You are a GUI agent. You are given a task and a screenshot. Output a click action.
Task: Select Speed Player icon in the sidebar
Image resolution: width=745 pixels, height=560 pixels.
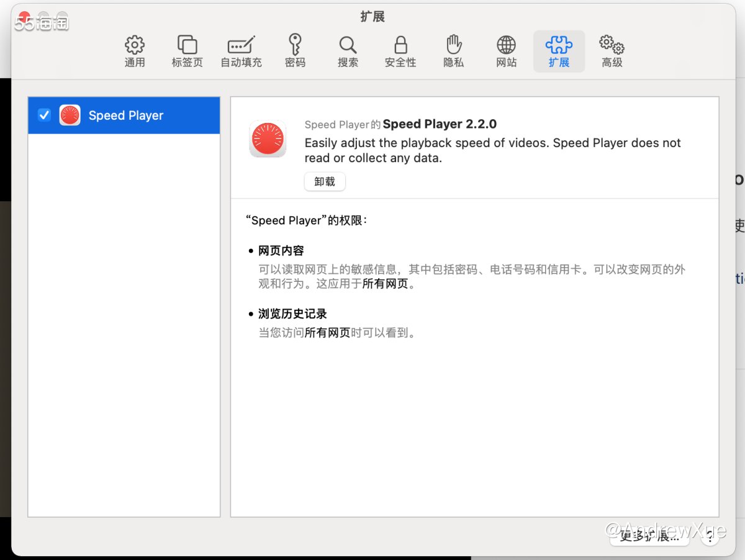click(x=70, y=115)
